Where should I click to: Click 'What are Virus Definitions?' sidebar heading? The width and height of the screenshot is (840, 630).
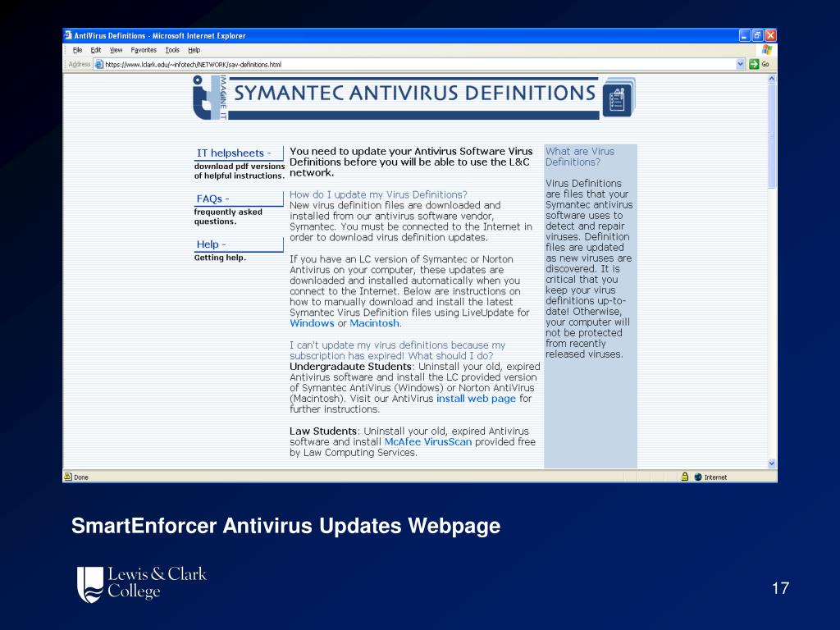point(580,157)
